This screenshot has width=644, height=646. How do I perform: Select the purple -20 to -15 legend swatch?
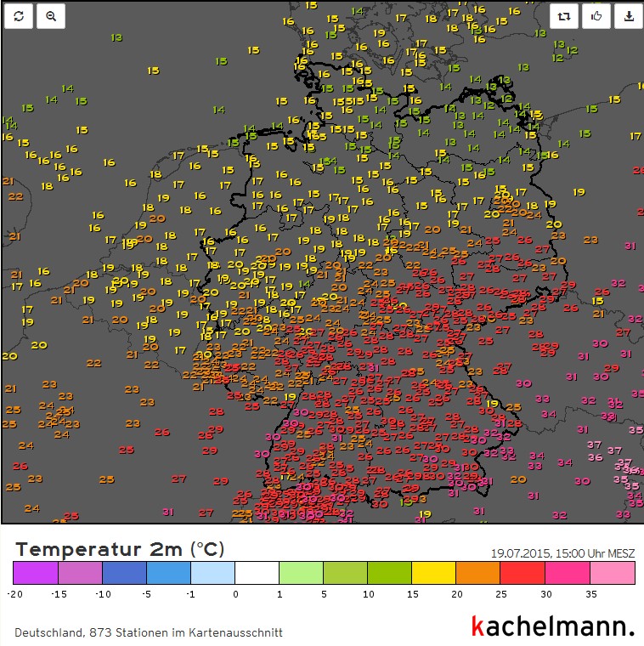36,573
